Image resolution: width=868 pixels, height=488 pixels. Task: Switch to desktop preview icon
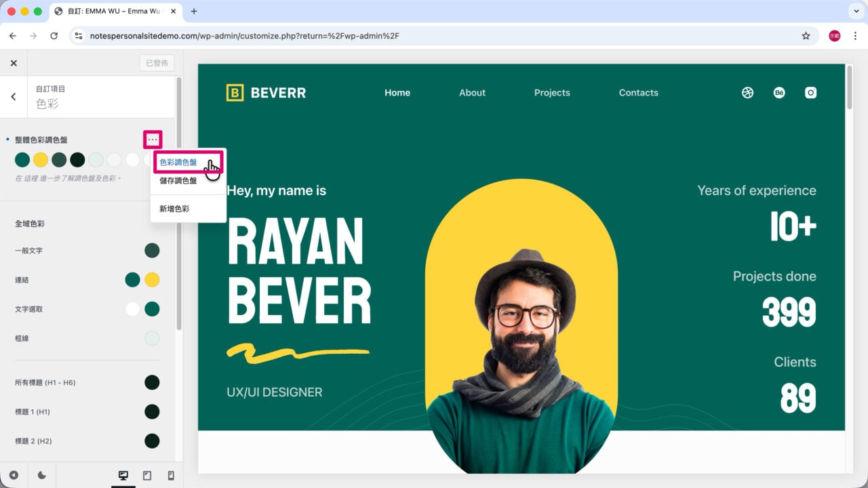123,476
